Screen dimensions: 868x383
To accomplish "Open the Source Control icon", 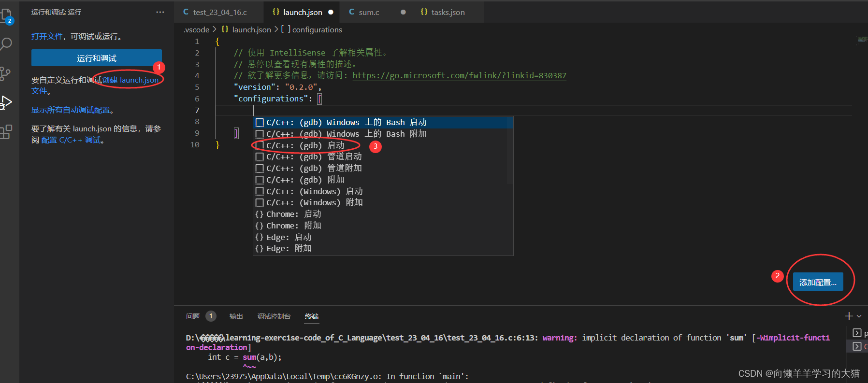I will 5,73.
